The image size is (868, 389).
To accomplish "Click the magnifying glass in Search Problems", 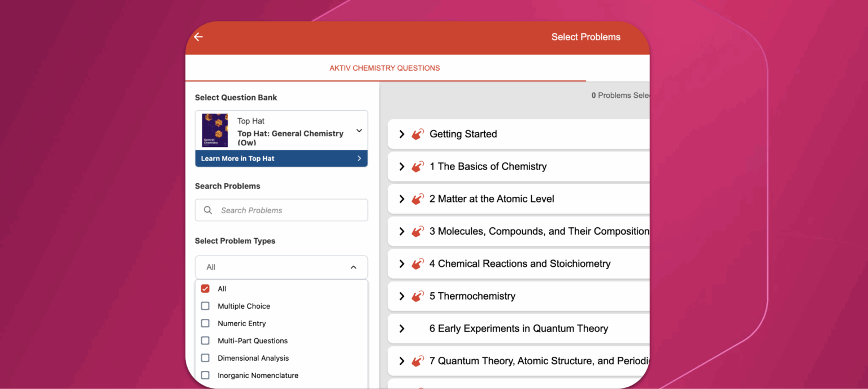I will pos(207,210).
